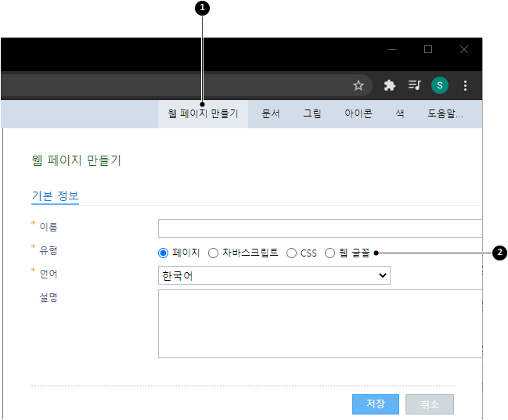Image resolution: width=508 pixels, height=420 pixels.
Task: Open the 그림 menu tab
Action: 312,113
